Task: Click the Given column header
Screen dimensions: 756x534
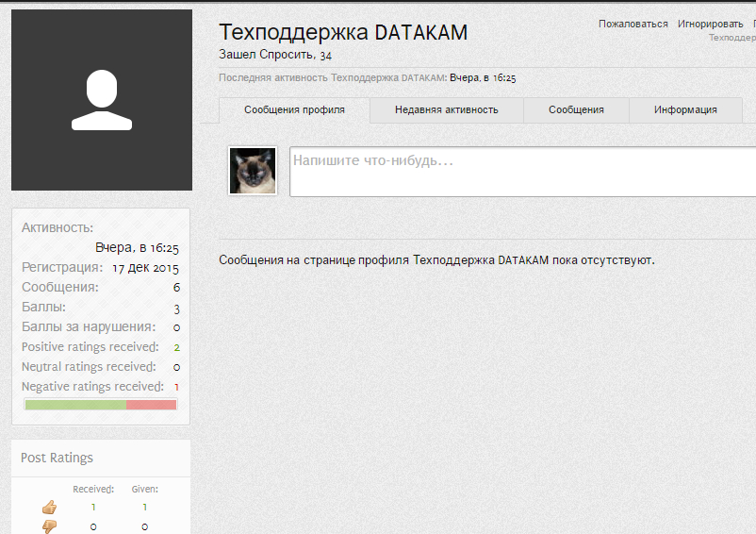Action: (x=144, y=489)
